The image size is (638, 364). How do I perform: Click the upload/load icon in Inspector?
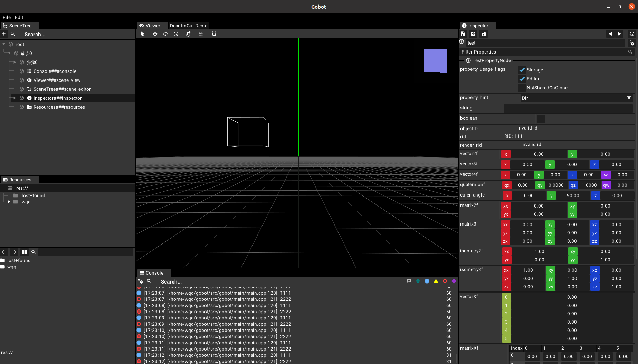pos(473,34)
